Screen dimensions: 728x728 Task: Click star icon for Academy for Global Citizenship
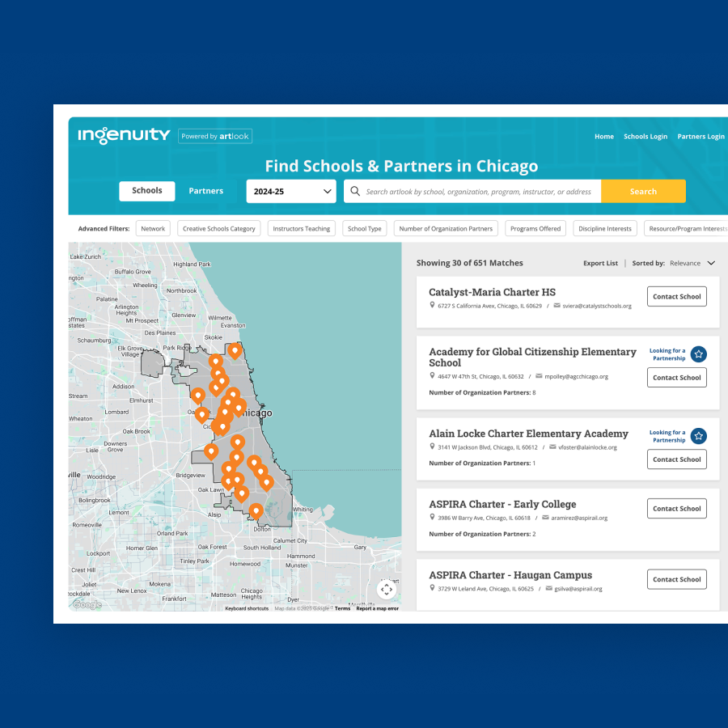(698, 354)
